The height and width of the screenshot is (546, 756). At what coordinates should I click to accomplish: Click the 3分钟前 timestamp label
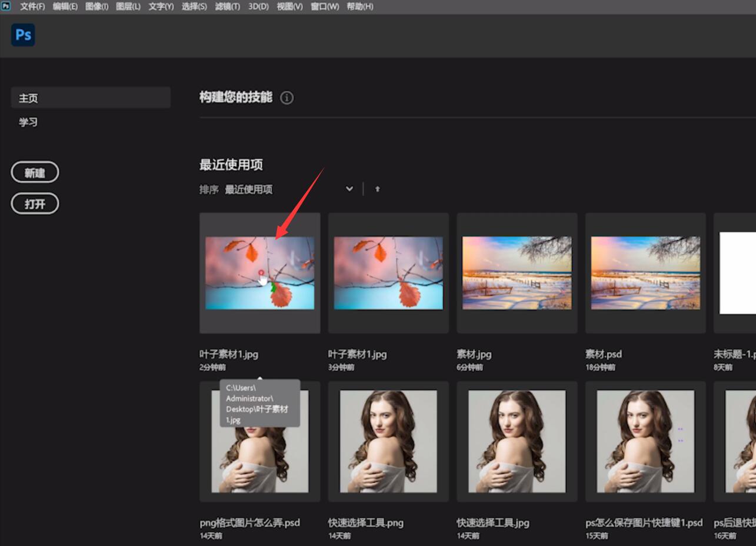[341, 367]
